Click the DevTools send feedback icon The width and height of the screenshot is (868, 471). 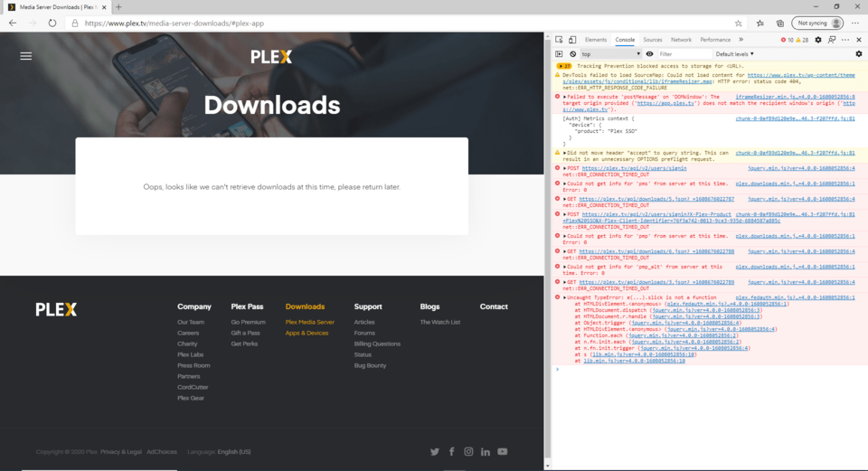(x=832, y=40)
